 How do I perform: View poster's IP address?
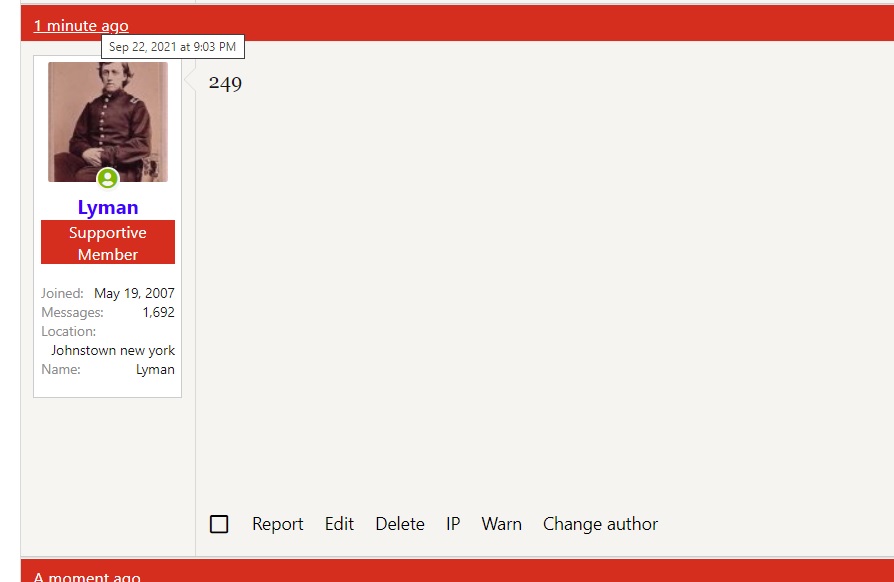[x=453, y=524]
